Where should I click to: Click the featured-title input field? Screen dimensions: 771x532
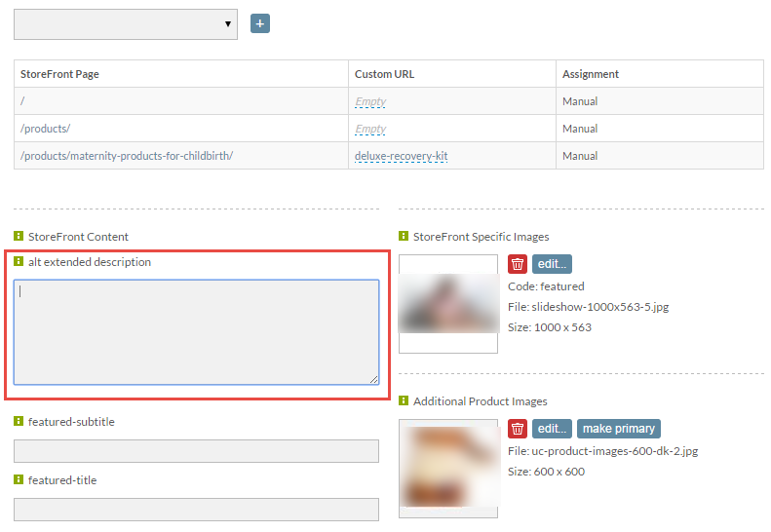pos(196,510)
